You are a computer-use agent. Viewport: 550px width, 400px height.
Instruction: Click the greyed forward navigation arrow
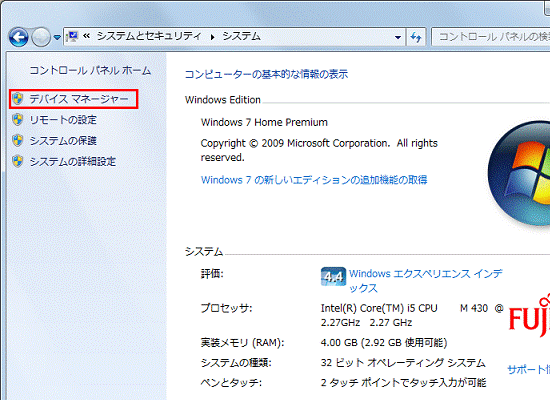pos(41,37)
